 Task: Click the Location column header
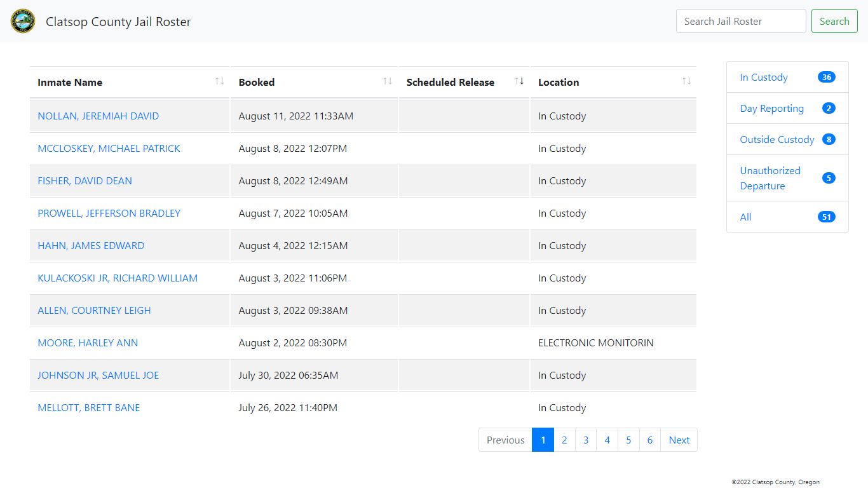pyautogui.click(x=613, y=82)
